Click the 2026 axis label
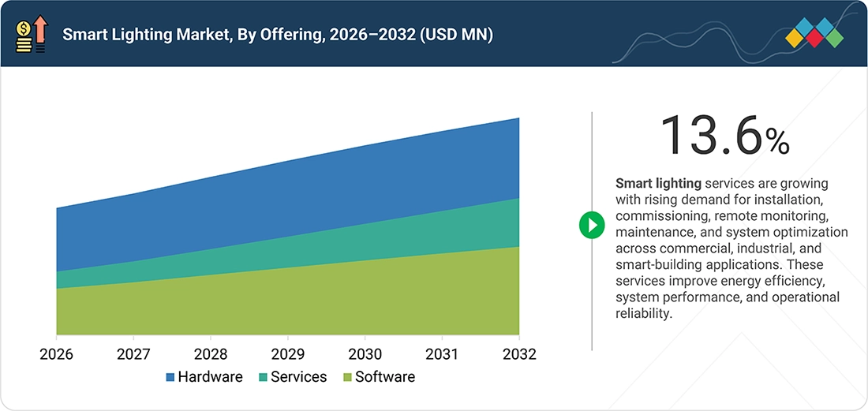The image size is (868, 411). pos(57,354)
